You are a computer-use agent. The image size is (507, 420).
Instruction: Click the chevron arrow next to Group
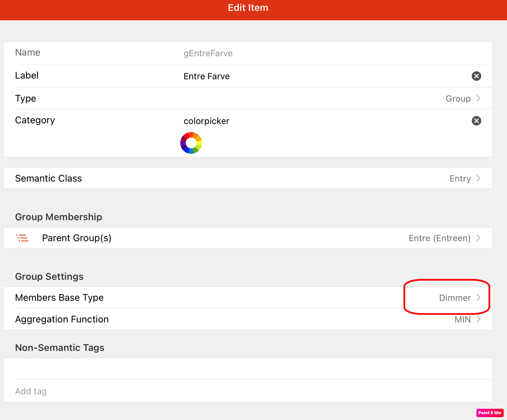click(478, 98)
